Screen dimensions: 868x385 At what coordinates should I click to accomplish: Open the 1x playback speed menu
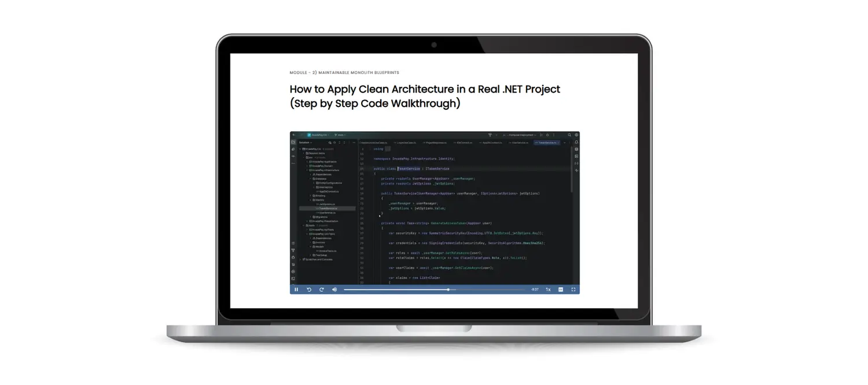click(548, 290)
